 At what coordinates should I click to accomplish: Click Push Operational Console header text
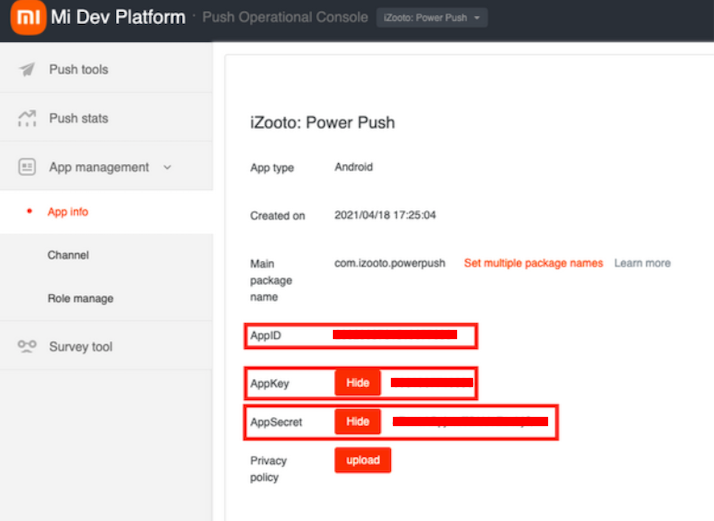pos(285,17)
